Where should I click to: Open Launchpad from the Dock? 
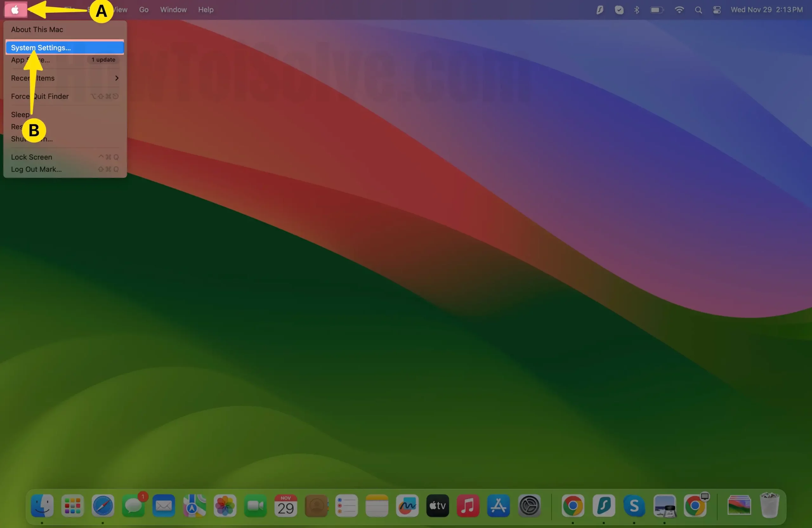point(72,505)
